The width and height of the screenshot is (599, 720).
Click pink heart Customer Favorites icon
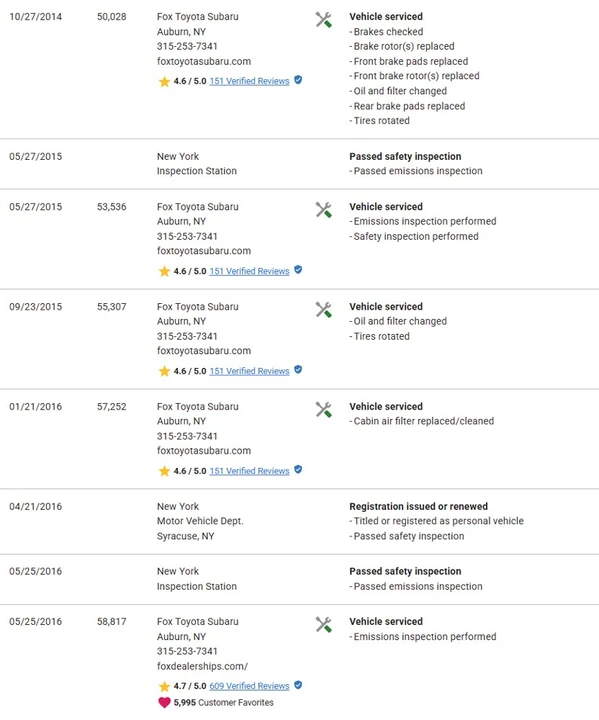(164, 703)
